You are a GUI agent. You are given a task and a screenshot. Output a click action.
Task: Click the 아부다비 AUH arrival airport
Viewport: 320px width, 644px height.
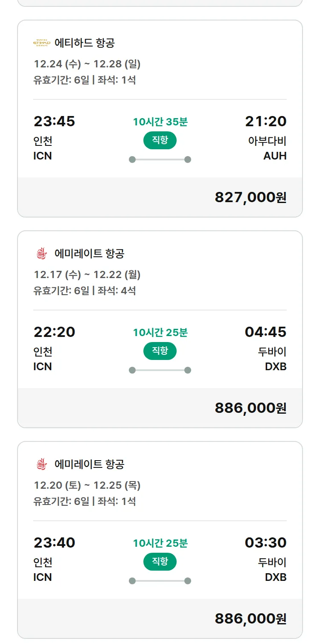268,148
